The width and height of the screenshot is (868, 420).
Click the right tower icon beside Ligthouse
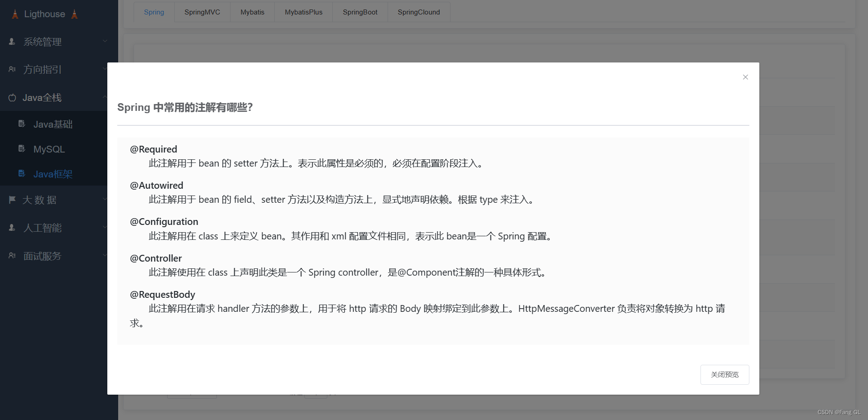pos(75,14)
